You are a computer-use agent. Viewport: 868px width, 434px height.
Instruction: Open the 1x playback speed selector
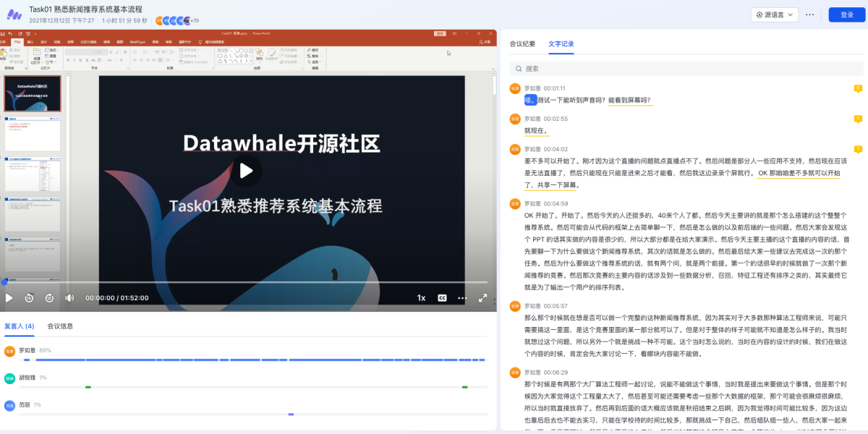click(x=422, y=297)
